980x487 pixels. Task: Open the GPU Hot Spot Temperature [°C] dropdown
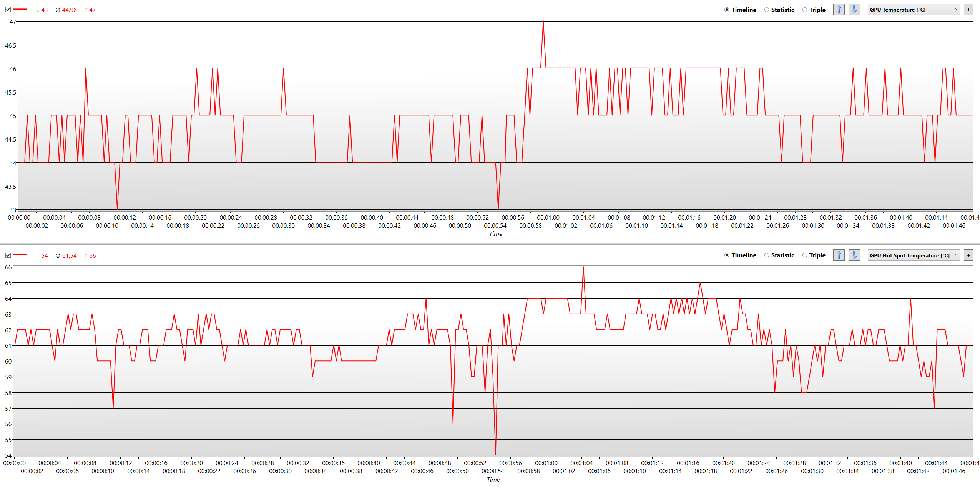click(914, 255)
